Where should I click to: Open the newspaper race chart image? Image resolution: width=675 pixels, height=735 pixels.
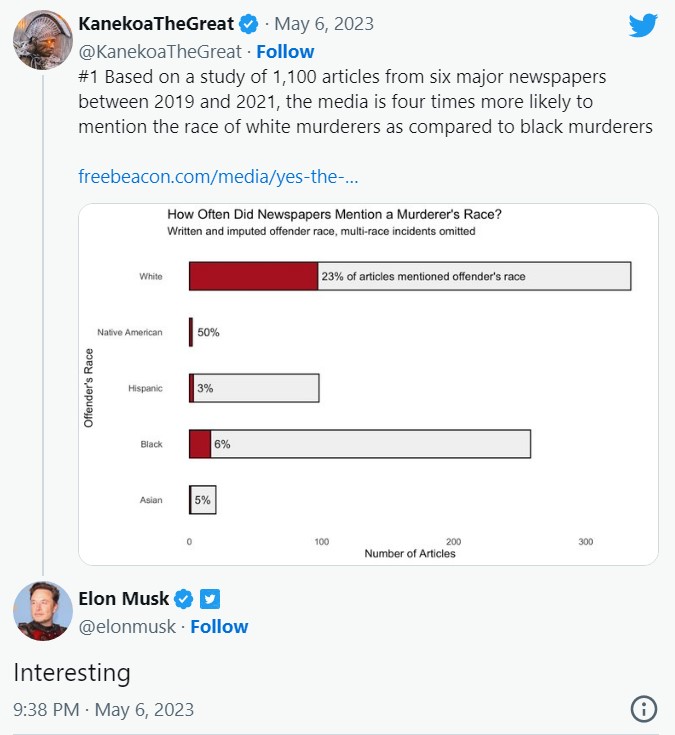tap(368, 384)
